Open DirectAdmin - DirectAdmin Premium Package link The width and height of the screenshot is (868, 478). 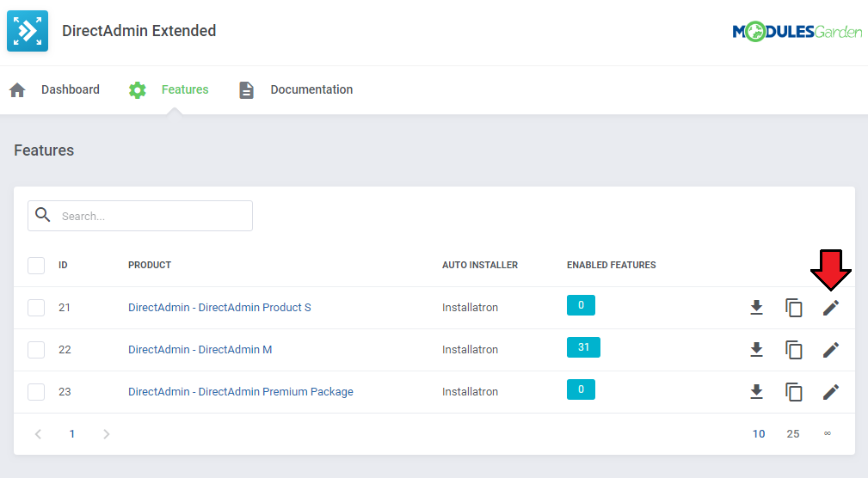tap(241, 392)
